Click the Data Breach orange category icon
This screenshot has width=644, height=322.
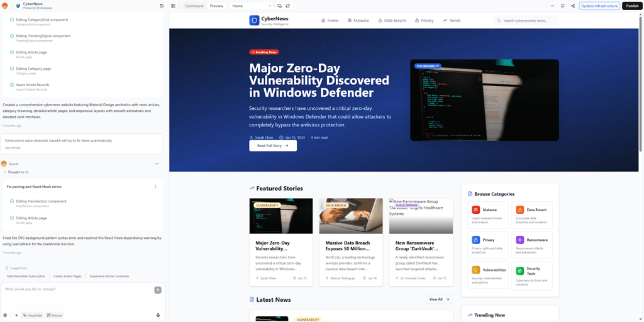pos(519,210)
